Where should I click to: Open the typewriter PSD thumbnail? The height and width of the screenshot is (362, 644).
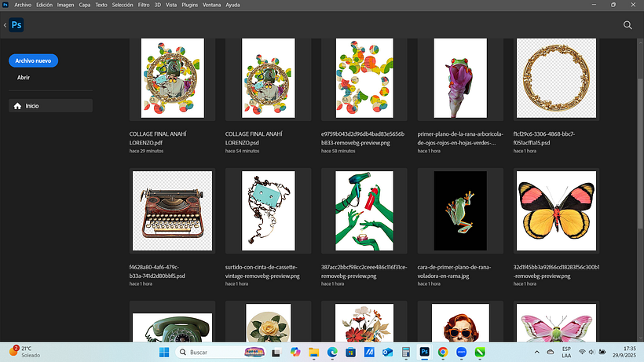click(172, 212)
